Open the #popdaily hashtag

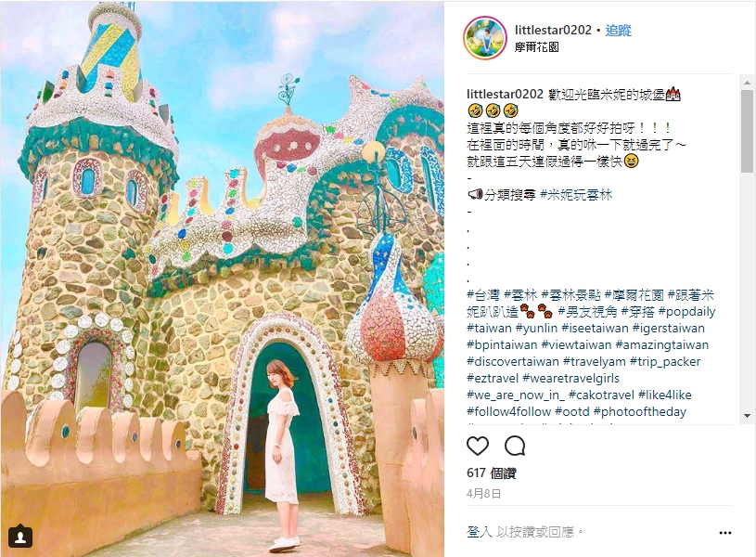(686, 311)
